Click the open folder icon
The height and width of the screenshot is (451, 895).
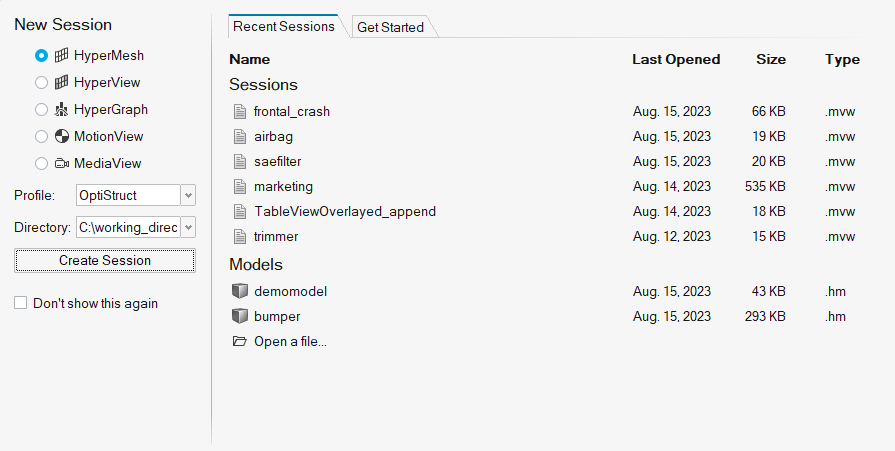(239, 341)
